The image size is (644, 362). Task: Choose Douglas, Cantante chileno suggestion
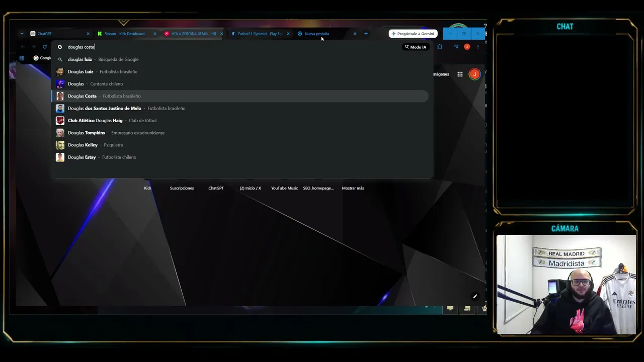(x=240, y=84)
